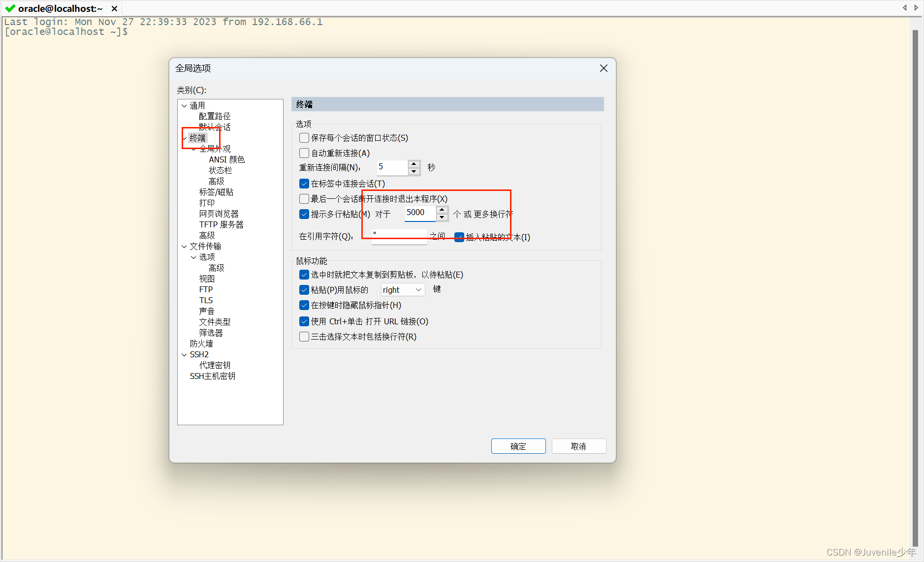Click the tab scroll left arrow
Screen dimensions: 924x562
tap(905, 7)
